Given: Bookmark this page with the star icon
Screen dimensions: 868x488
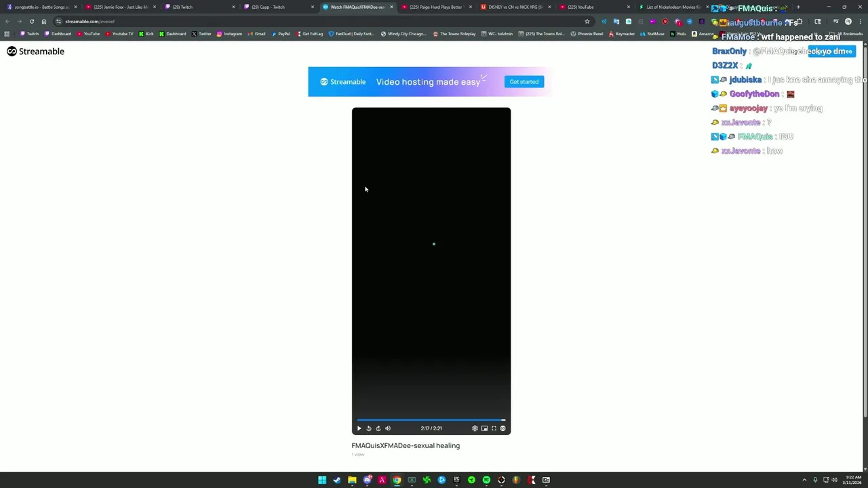Looking at the screenshot, I should click(x=587, y=21).
